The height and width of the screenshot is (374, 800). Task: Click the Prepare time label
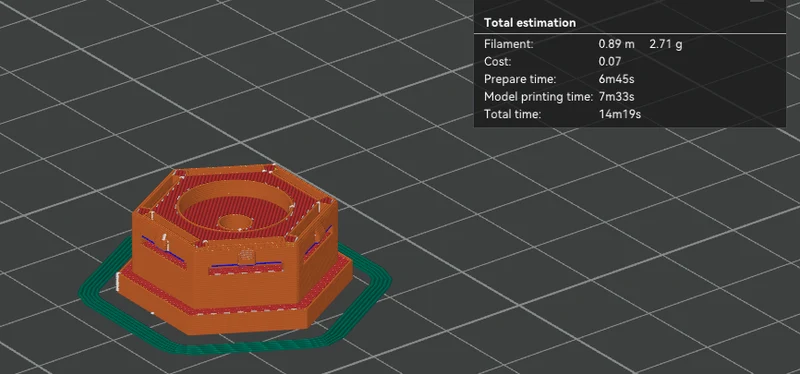(520, 79)
